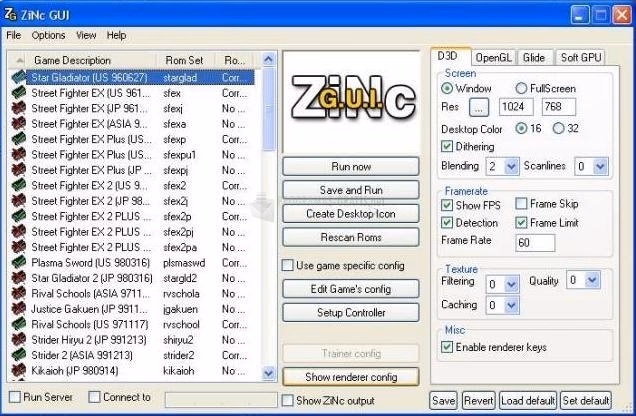Click the Save and Run button
The height and width of the screenshot is (416, 636).
tap(351, 190)
